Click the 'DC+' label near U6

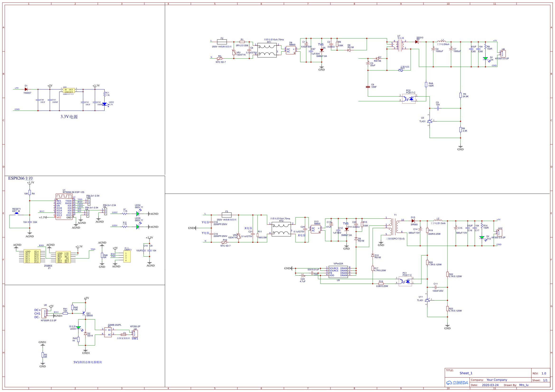pyautogui.click(x=38, y=310)
